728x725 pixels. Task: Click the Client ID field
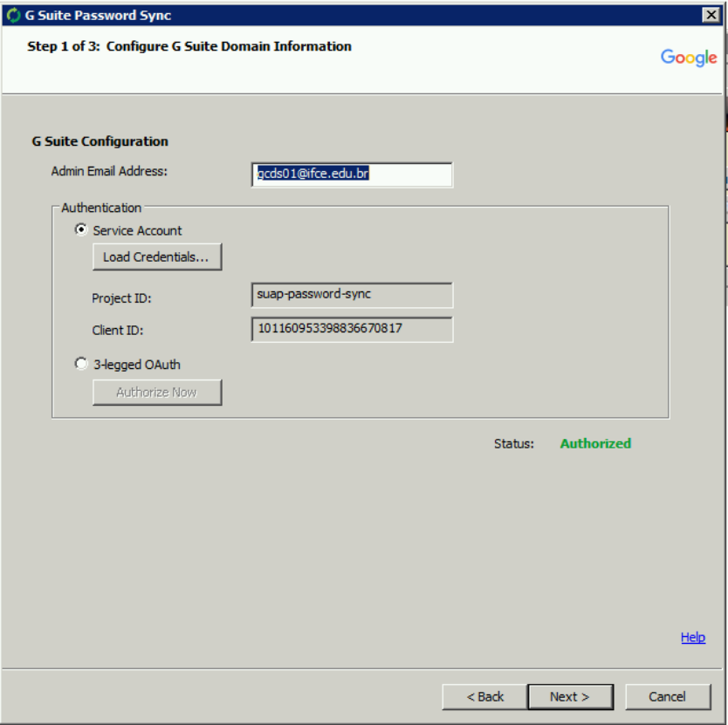pos(352,329)
